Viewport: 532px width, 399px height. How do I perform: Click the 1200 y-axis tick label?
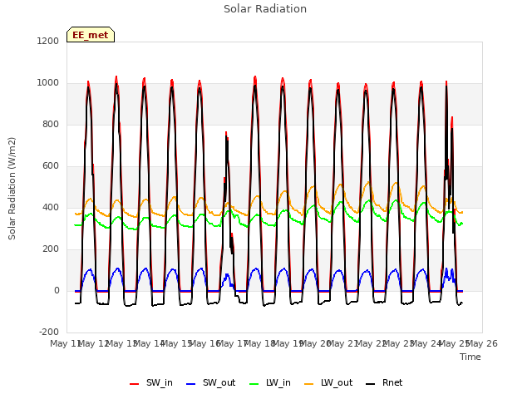click(x=48, y=41)
